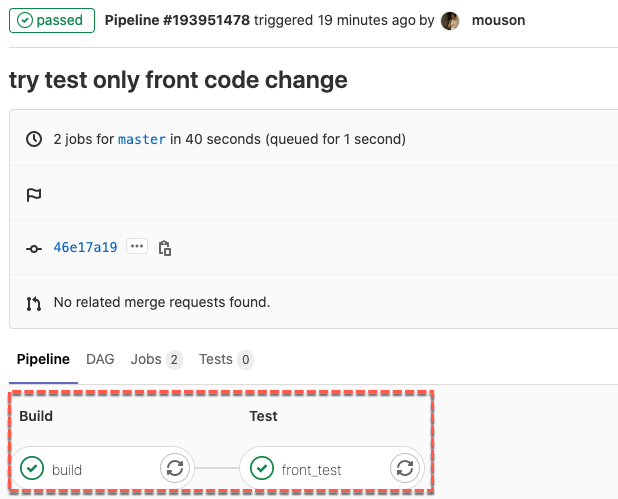The height and width of the screenshot is (499, 618).
Task: Select the Pipeline tab
Action: 43,359
